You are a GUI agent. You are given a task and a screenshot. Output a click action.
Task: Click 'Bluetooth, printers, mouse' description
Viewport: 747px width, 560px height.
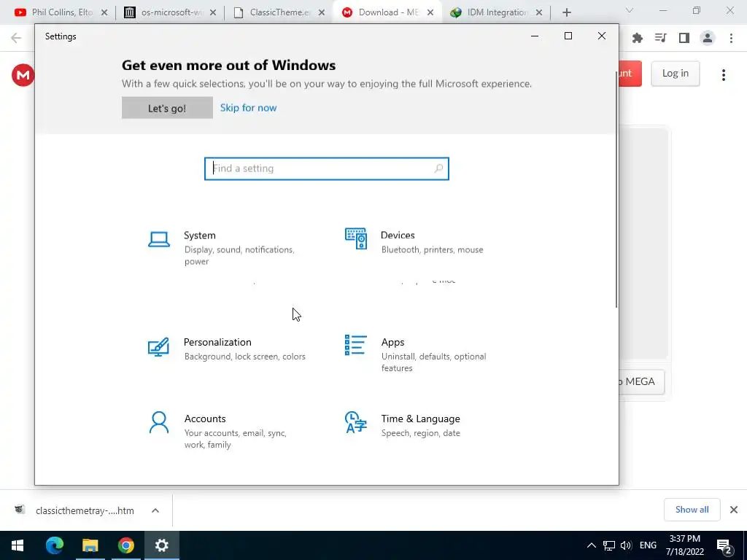coord(432,249)
